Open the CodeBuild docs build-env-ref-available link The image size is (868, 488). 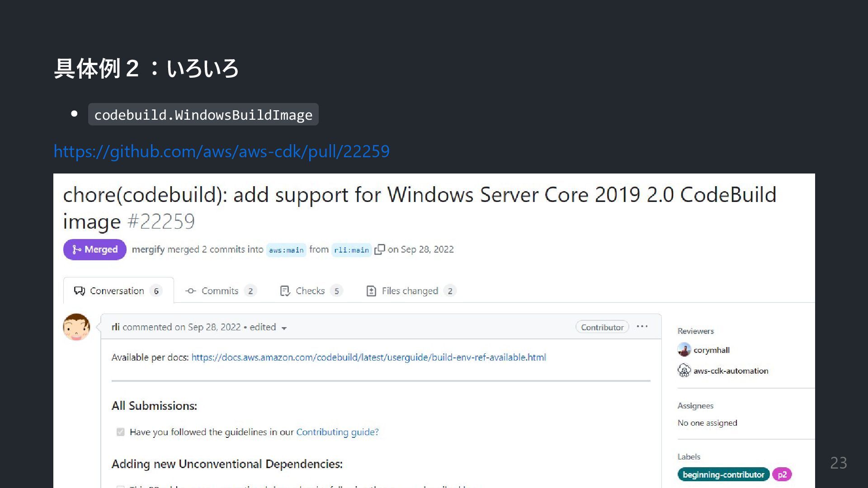click(x=368, y=357)
